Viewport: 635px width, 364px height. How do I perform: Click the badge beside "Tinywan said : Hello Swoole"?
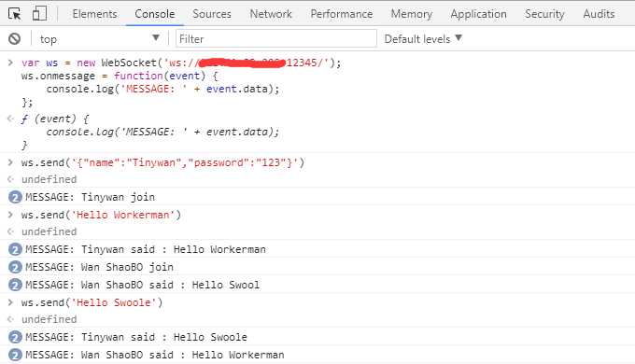click(15, 337)
